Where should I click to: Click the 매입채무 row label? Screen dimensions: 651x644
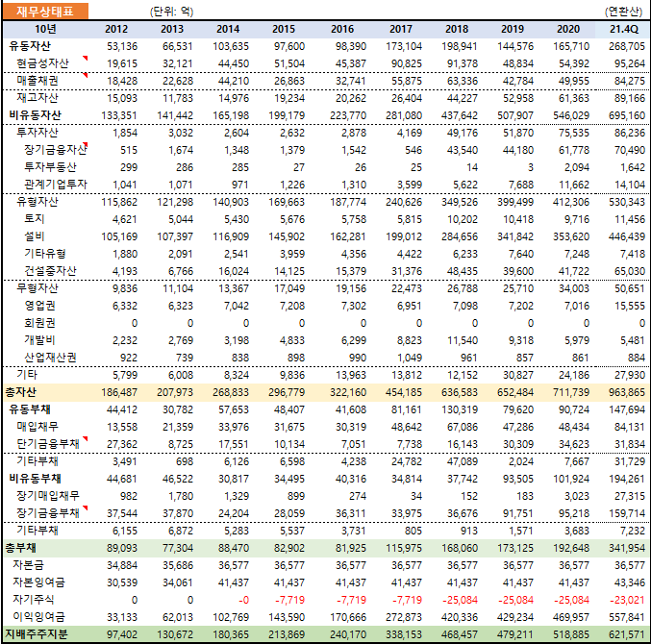click(x=38, y=427)
